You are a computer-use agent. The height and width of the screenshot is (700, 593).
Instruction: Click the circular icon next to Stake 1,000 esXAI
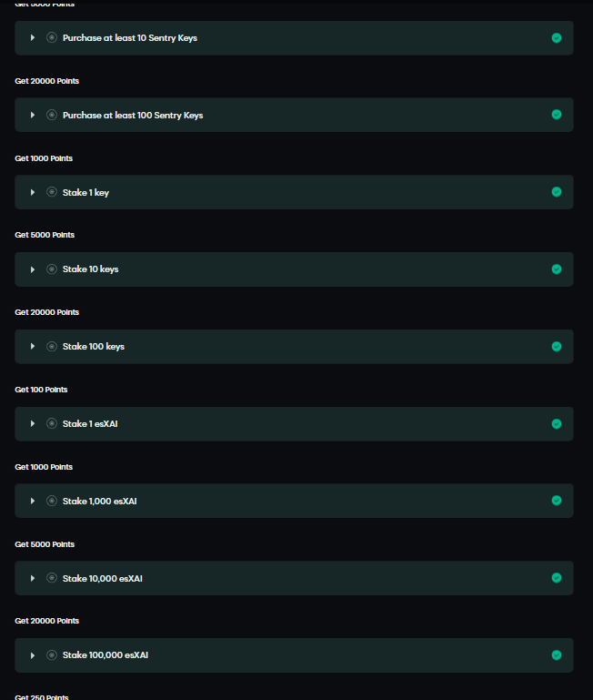click(52, 501)
